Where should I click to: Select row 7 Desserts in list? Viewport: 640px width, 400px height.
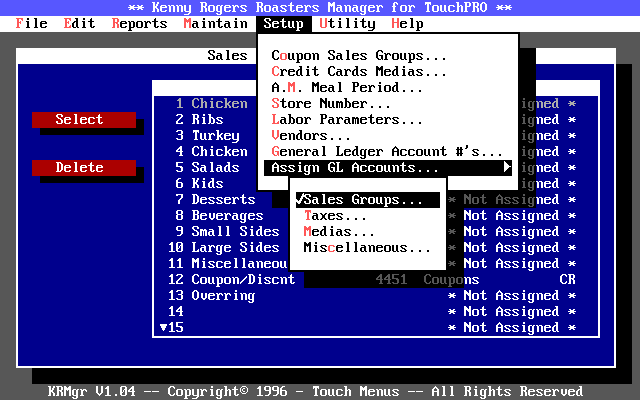(x=215, y=199)
